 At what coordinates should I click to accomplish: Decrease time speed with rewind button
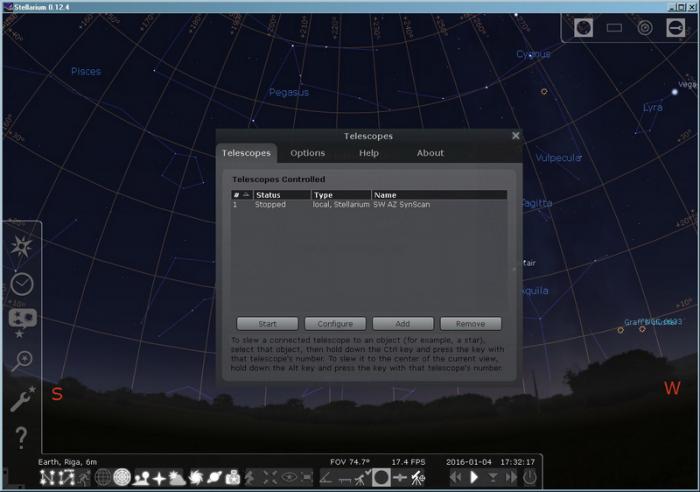[x=455, y=478]
